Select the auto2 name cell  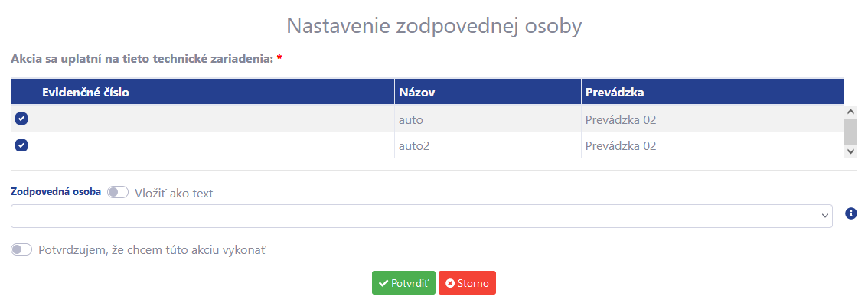tap(488, 145)
